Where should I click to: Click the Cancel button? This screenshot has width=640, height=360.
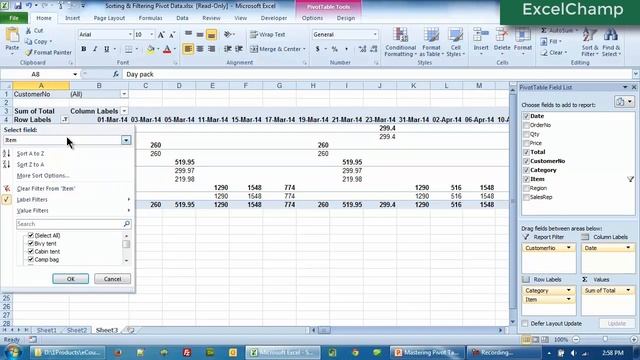[112, 279]
